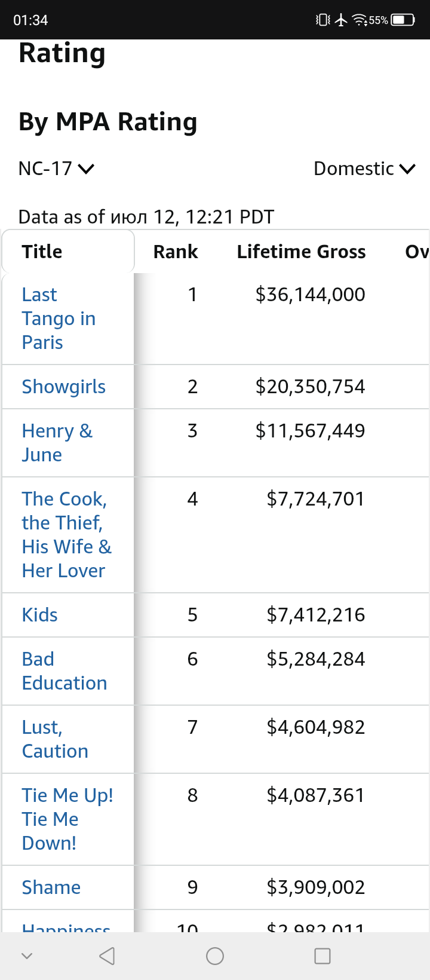Open the Henry & June link

pos(57,443)
